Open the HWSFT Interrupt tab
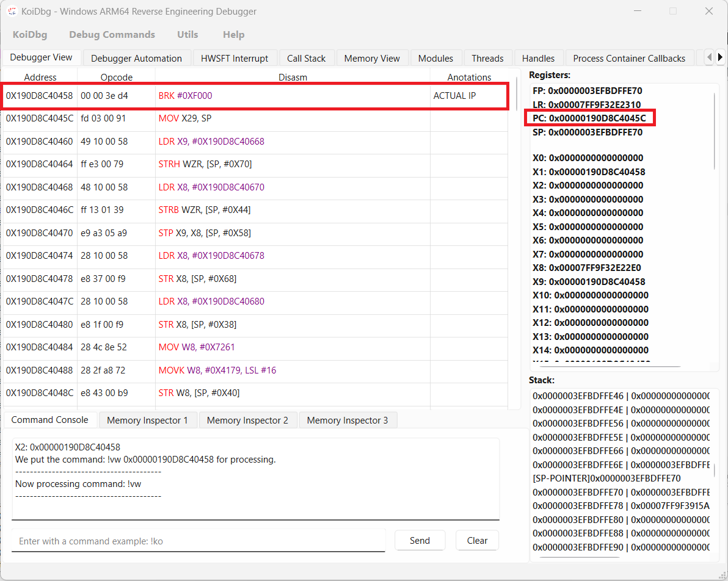The image size is (728, 581). (x=235, y=59)
